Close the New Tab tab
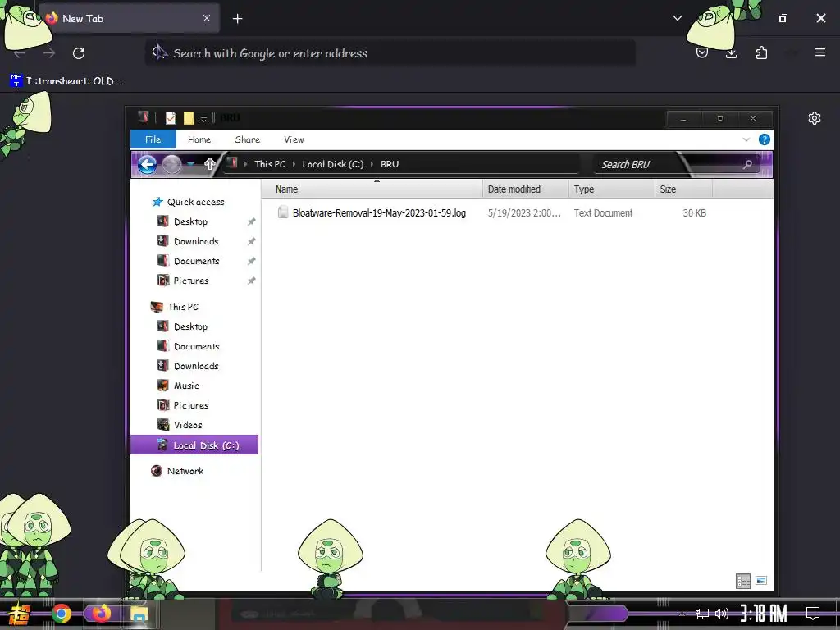The image size is (840, 630). click(207, 19)
